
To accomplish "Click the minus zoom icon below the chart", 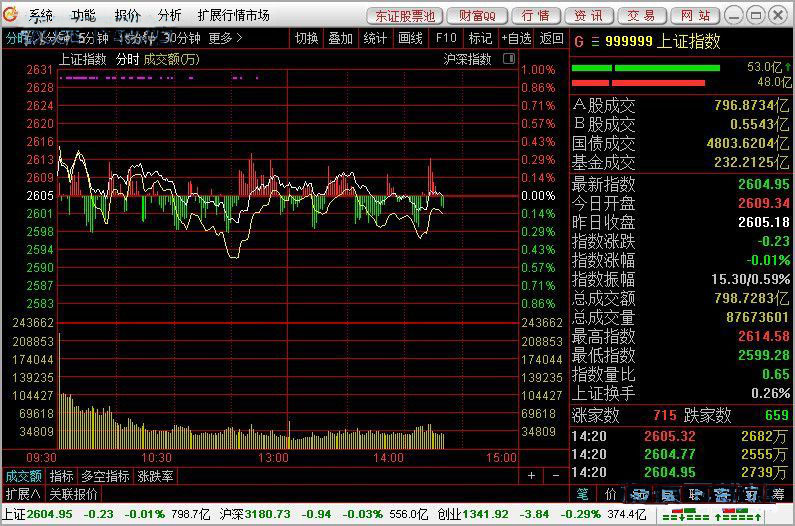I will coord(555,476).
